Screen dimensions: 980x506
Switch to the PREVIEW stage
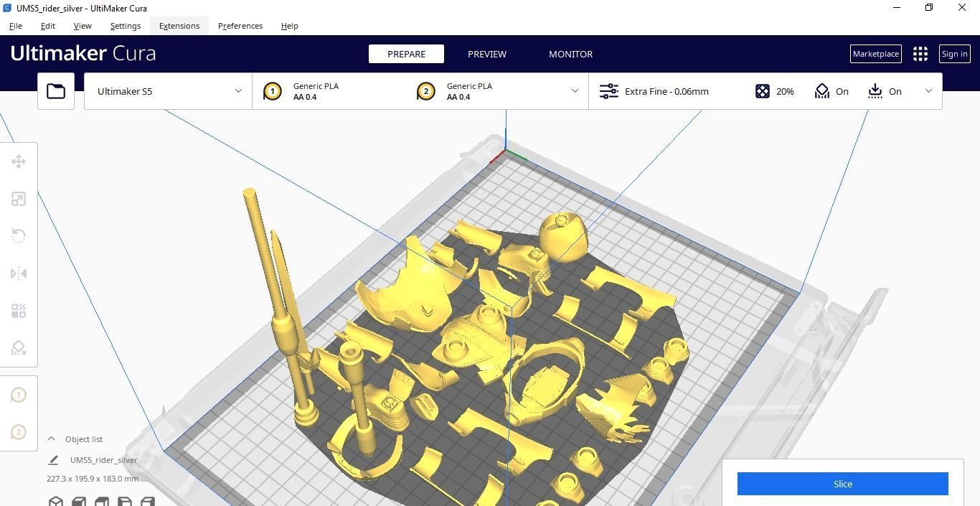(x=487, y=54)
